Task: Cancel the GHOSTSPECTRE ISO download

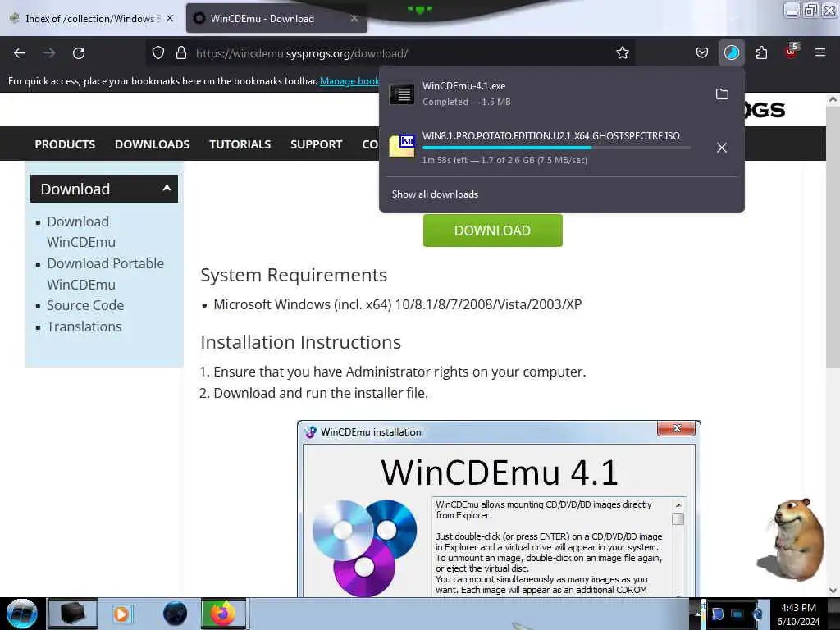Action: pos(722,148)
